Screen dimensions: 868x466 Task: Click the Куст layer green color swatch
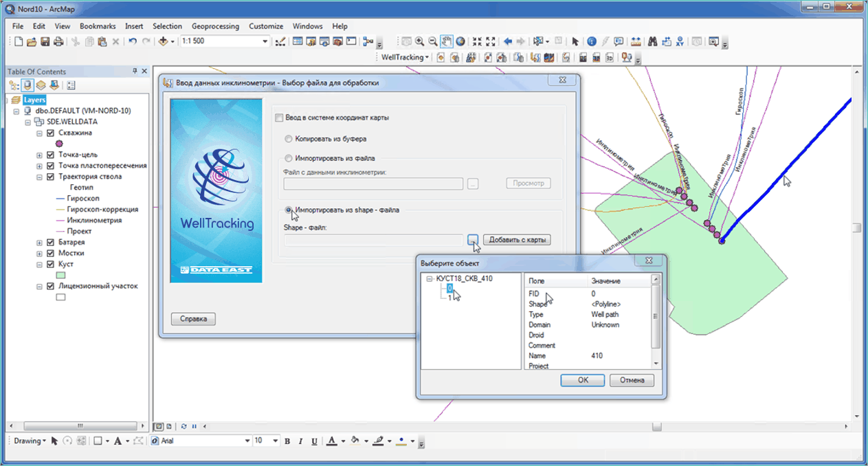click(60, 276)
